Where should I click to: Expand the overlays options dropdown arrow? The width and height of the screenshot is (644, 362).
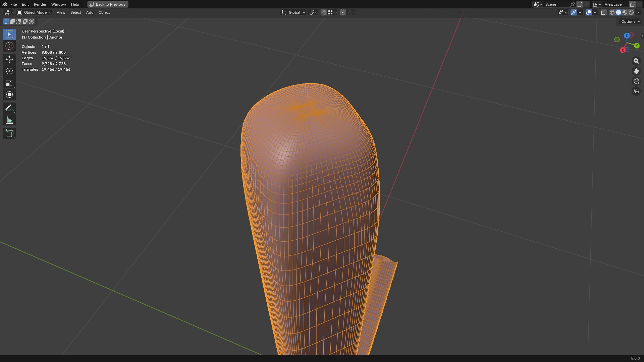pos(595,12)
